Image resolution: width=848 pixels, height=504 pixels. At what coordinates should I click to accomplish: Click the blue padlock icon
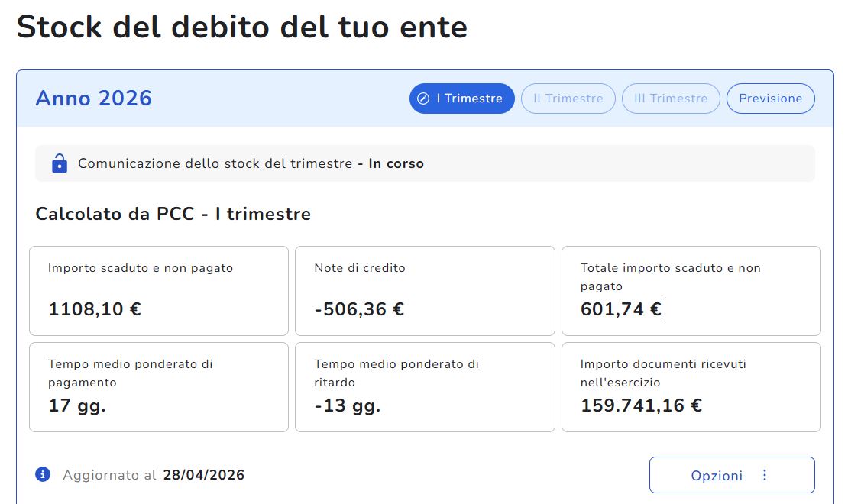click(60, 163)
